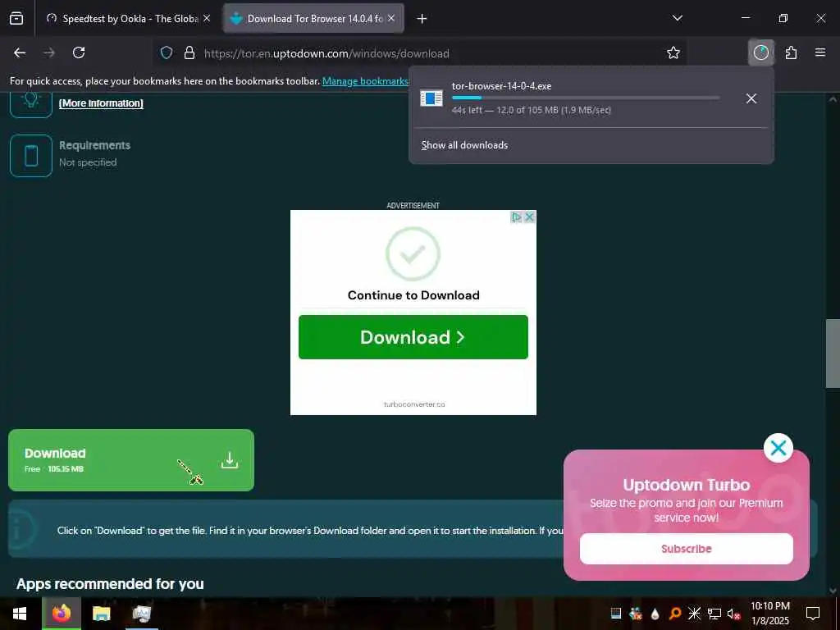840x630 pixels.
Task: Toggle the downloads panel toolbar button
Action: 760,52
